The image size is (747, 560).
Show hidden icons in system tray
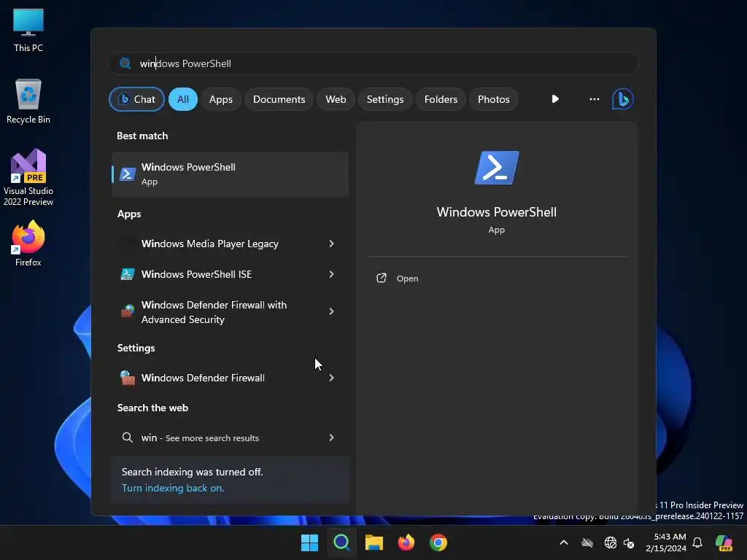point(564,542)
